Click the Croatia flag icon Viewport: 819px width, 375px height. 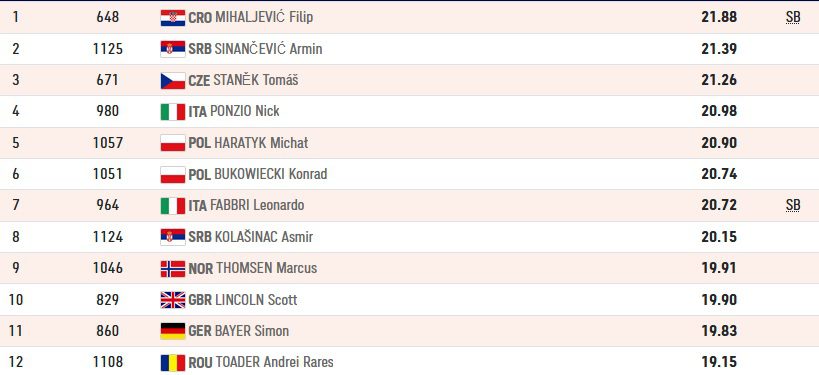click(x=173, y=18)
